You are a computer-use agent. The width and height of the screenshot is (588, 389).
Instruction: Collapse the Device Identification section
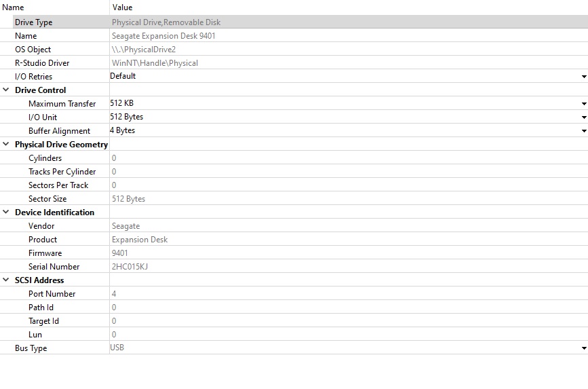click(6, 212)
